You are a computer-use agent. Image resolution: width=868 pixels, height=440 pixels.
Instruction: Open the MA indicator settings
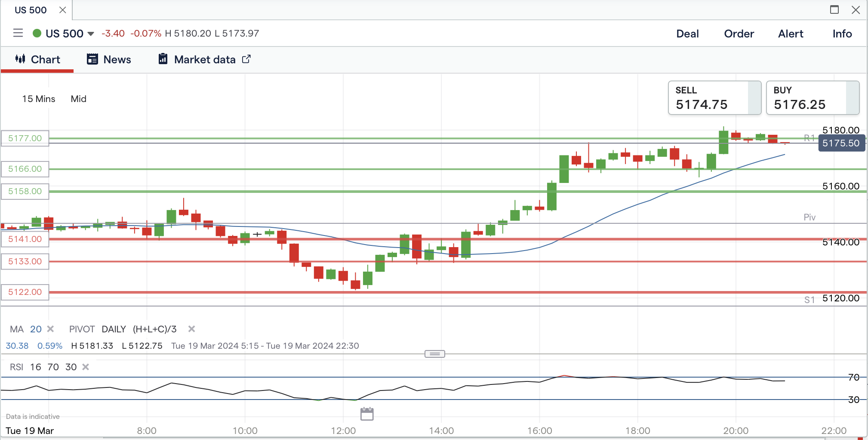(x=17, y=329)
